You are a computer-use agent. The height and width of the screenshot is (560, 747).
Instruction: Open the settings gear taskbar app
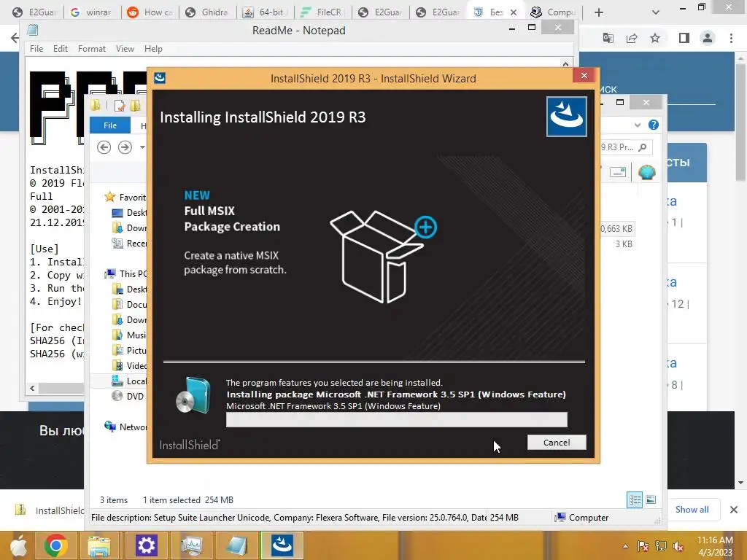click(x=146, y=545)
